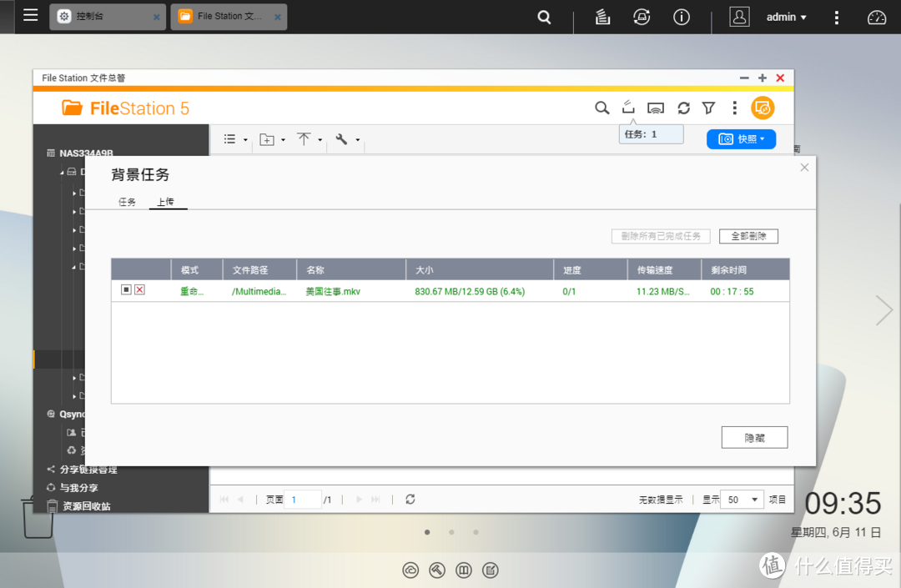Open the user profile icon
This screenshot has width=901, height=588.
(739, 17)
